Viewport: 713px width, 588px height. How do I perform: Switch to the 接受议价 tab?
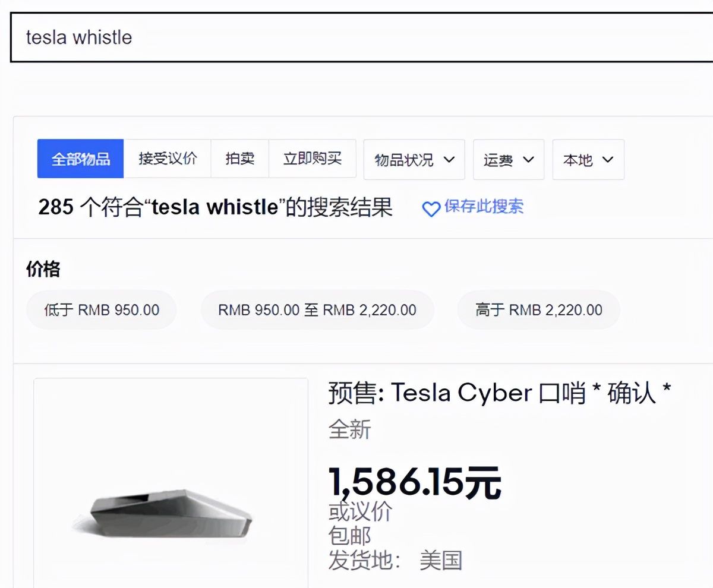pyautogui.click(x=168, y=159)
